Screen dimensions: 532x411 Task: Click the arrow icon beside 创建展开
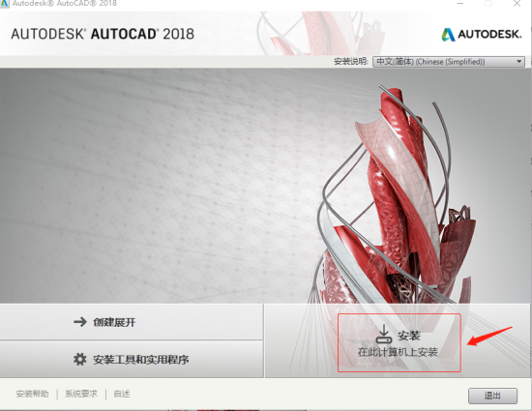tap(80, 321)
